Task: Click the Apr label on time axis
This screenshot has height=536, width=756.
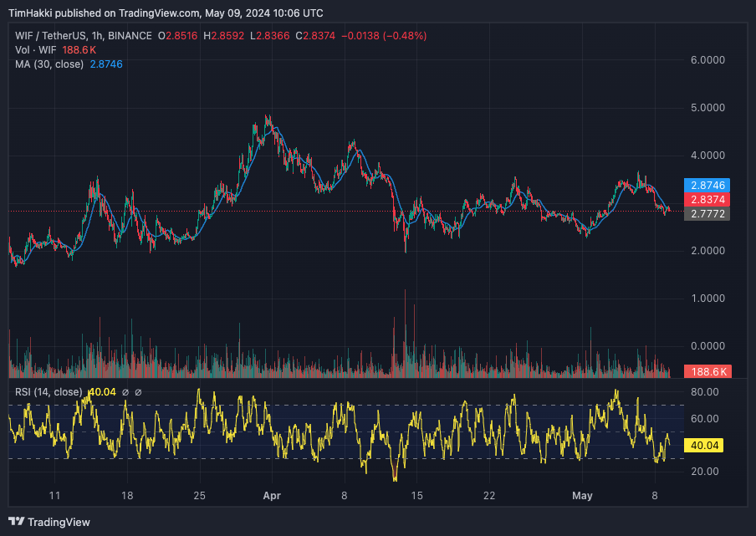Action: click(272, 496)
